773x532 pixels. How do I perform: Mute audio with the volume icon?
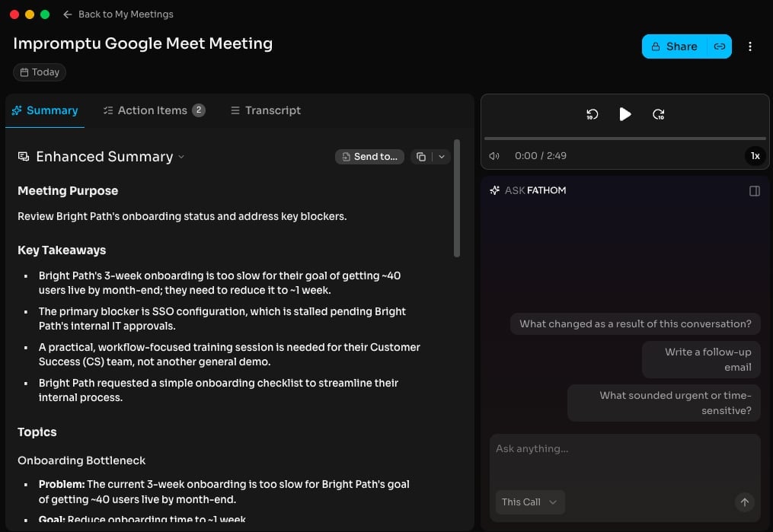[494, 156]
